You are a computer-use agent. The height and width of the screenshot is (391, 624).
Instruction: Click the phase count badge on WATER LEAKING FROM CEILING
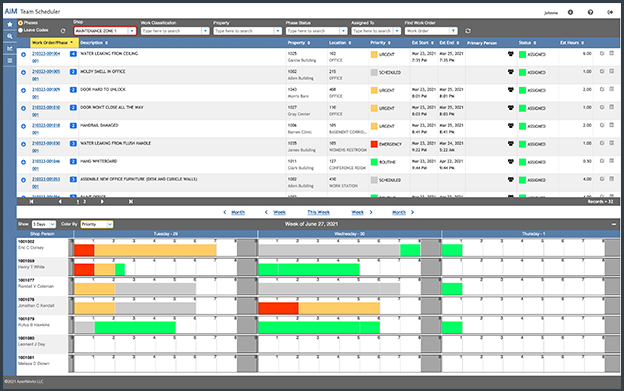73,54
